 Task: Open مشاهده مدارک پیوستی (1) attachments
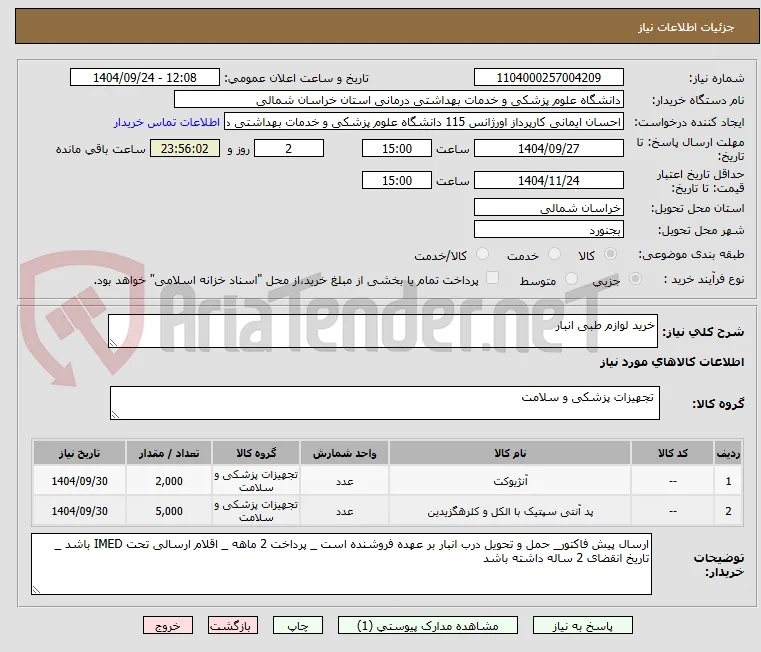pos(428,625)
